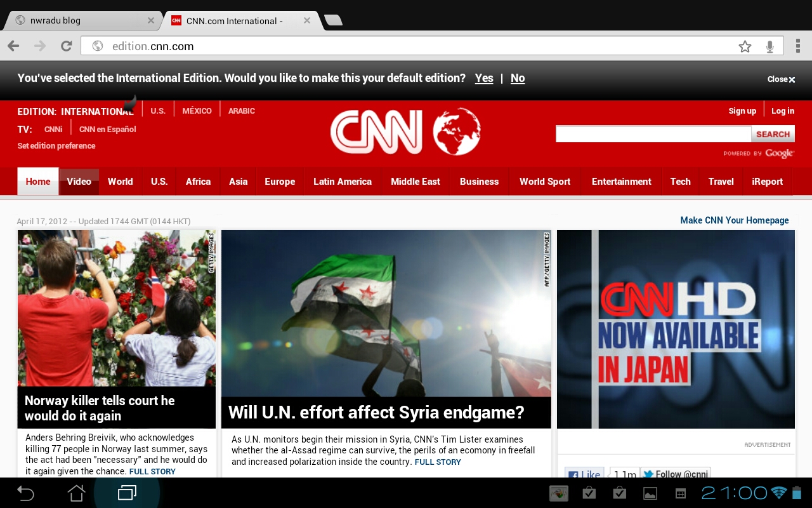Click the red SEARCH button

(x=773, y=134)
